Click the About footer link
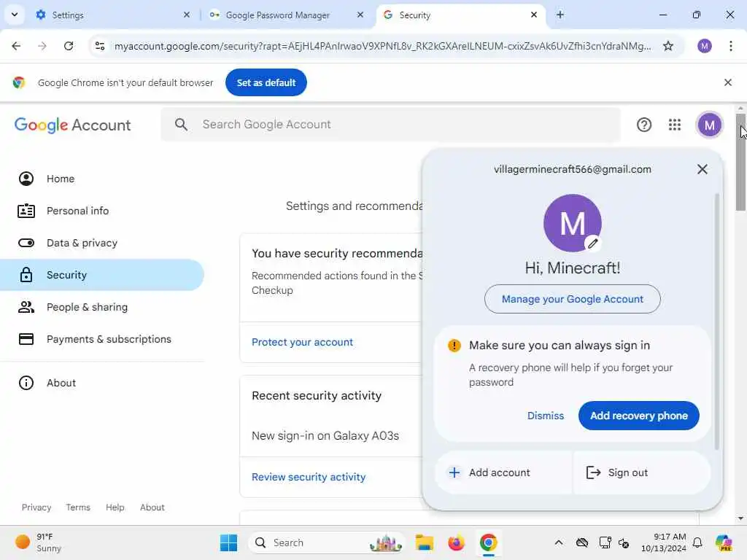The width and height of the screenshot is (747, 560). click(152, 507)
